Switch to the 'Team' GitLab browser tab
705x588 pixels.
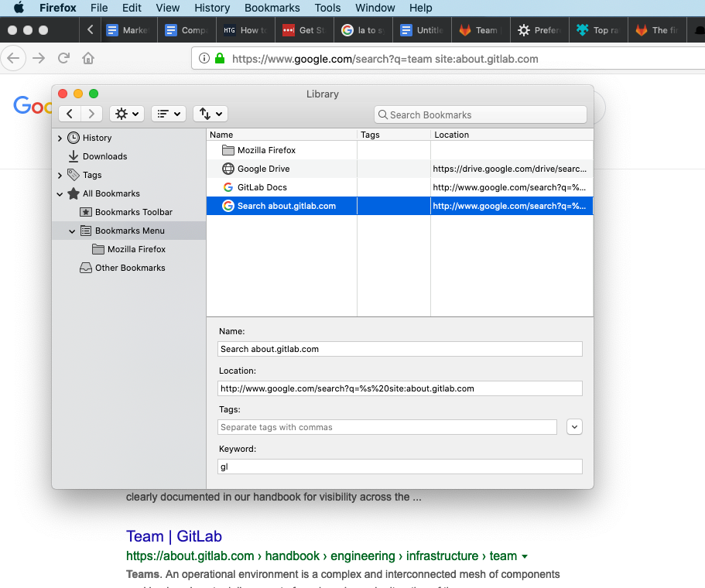coord(481,30)
